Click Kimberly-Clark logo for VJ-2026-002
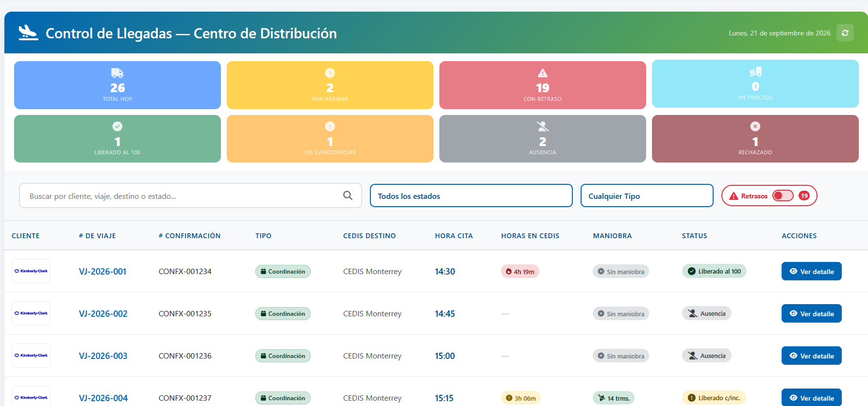Screen dimensions: 868x406 pos(31,313)
